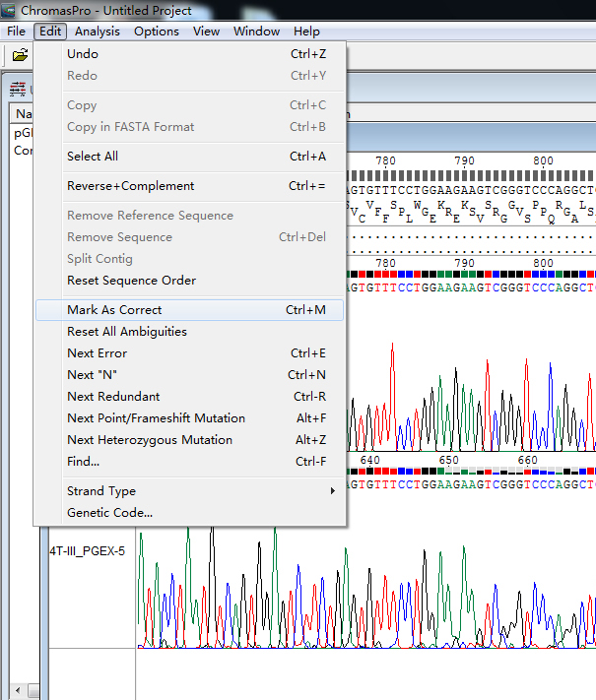
Task: Open the Options menu
Action: pyautogui.click(x=157, y=31)
